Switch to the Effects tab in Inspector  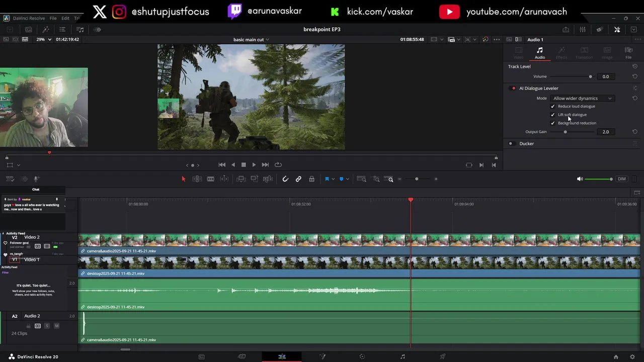[561, 53]
